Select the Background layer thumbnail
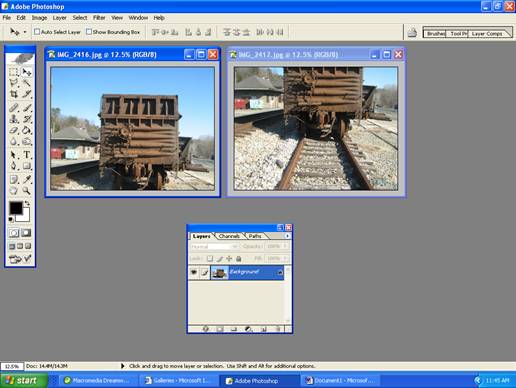The height and width of the screenshot is (388, 516). coord(220,273)
